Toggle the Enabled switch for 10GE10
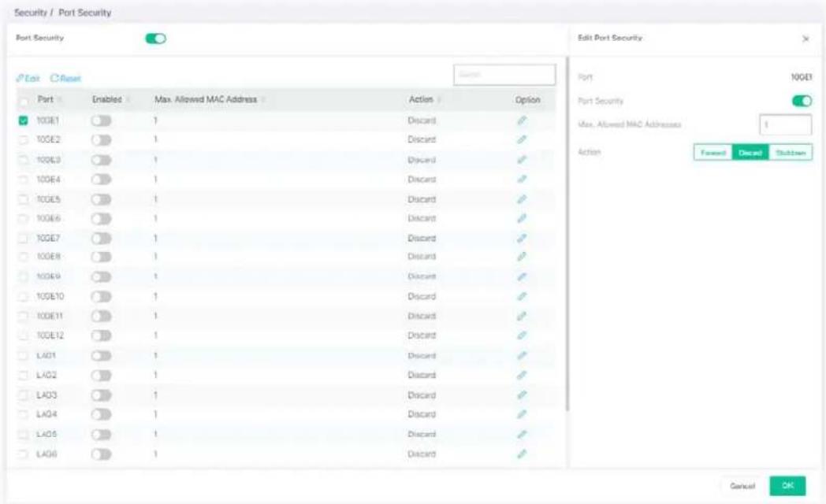The height and width of the screenshot is (504, 826). [101, 297]
